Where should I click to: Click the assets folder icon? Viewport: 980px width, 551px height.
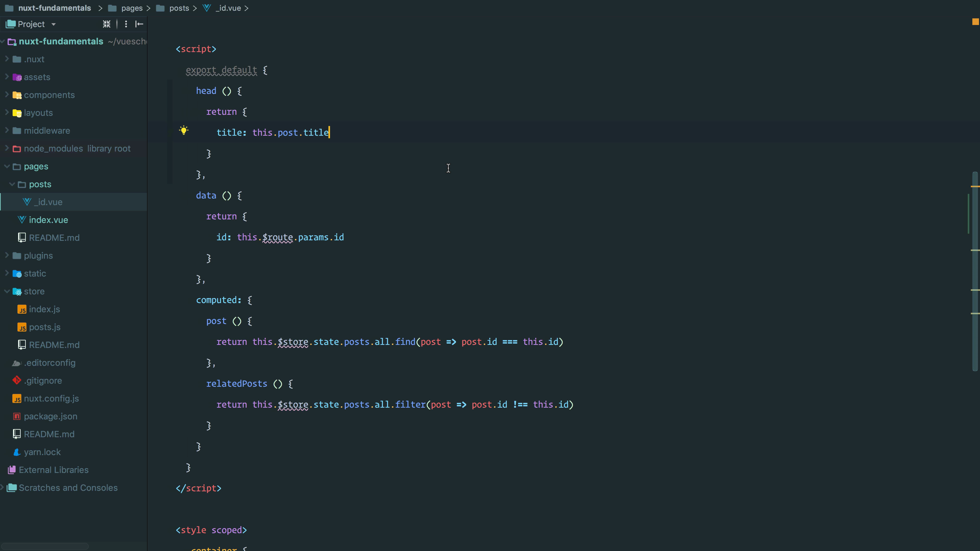coord(17,77)
